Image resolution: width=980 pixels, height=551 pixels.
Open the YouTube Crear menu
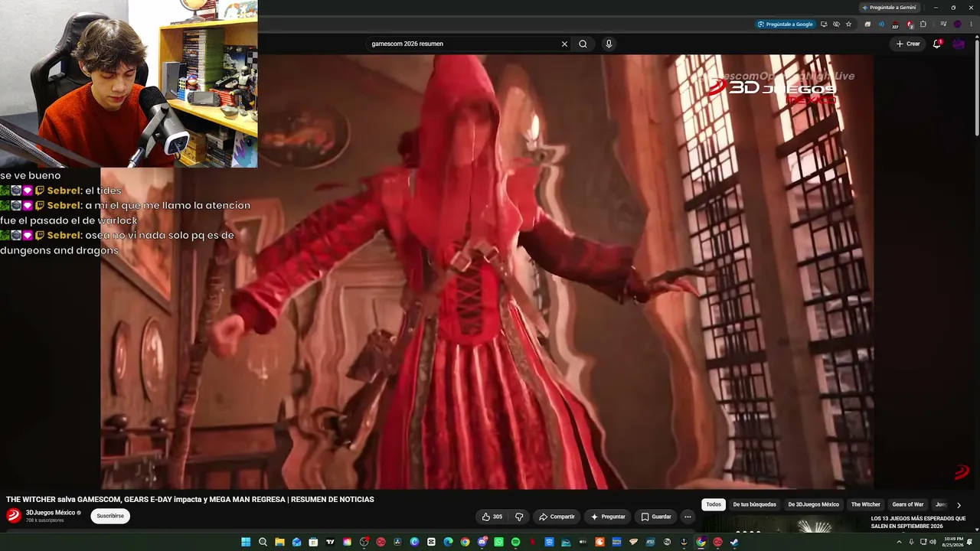click(x=908, y=44)
